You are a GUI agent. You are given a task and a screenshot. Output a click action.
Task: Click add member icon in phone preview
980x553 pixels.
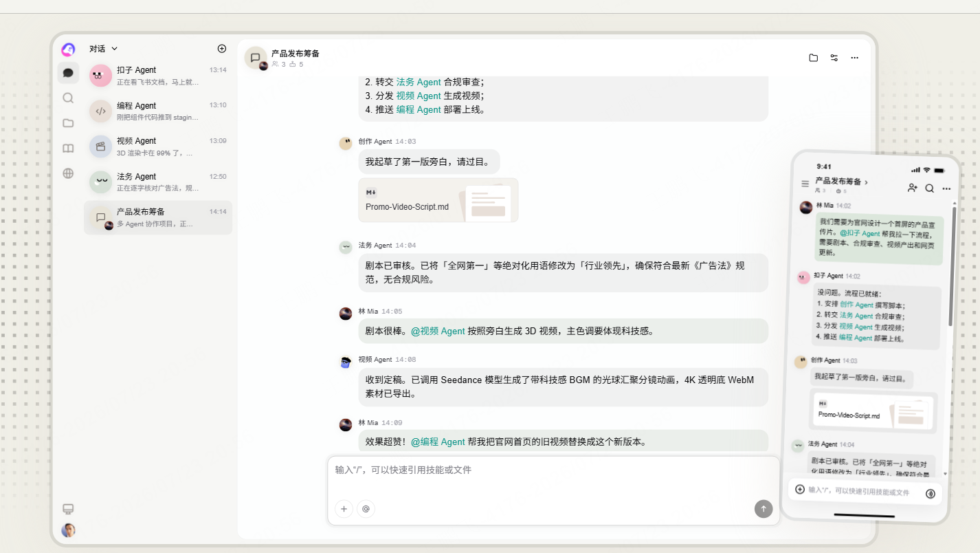[913, 188]
